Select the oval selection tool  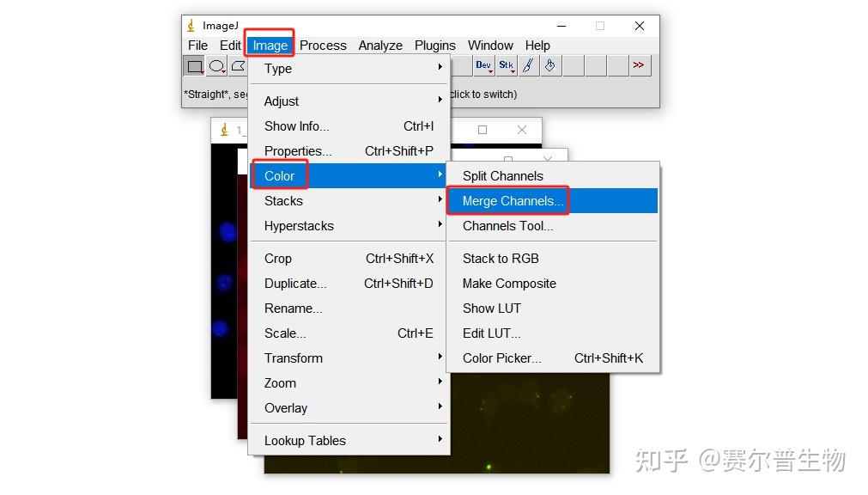click(x=215, y=66)
